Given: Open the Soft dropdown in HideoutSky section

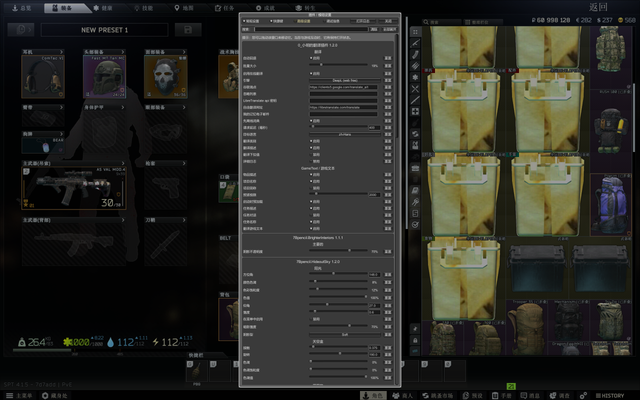Looking at the screenshot, I should (345, 334).
